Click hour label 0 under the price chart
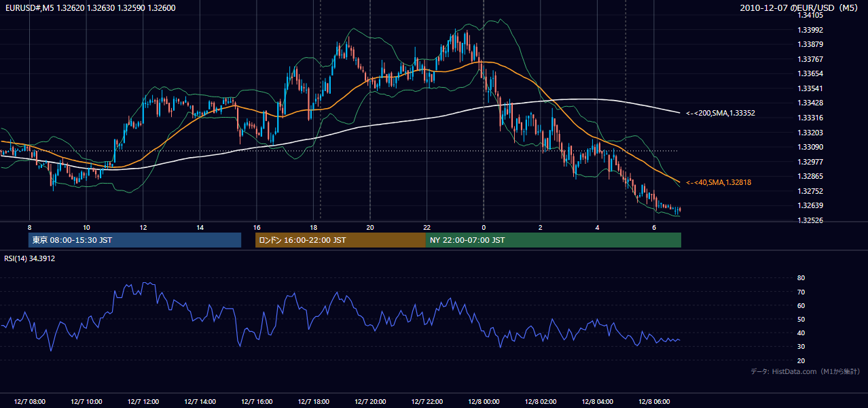 coord(484,227)
